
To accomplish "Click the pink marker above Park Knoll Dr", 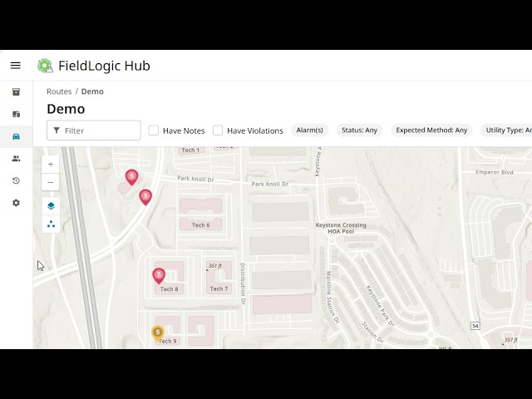I will tap(131, 177).
